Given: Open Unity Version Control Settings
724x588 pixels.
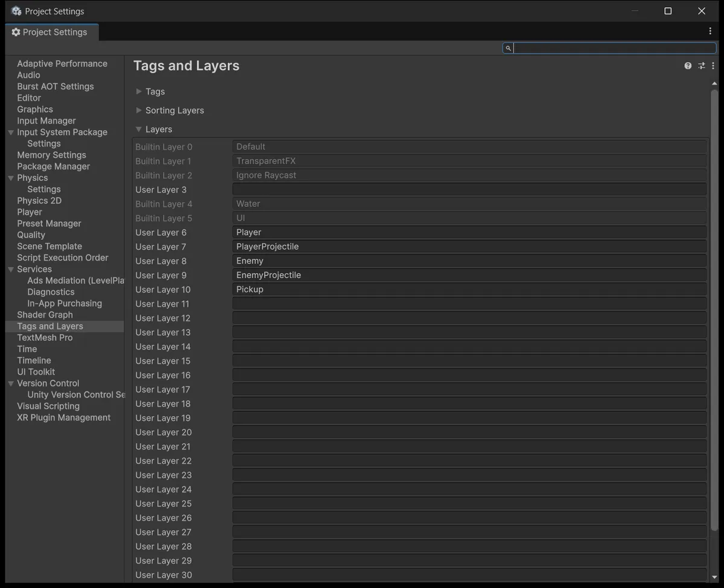Looking at the screenshot, I should click(76, 394).
